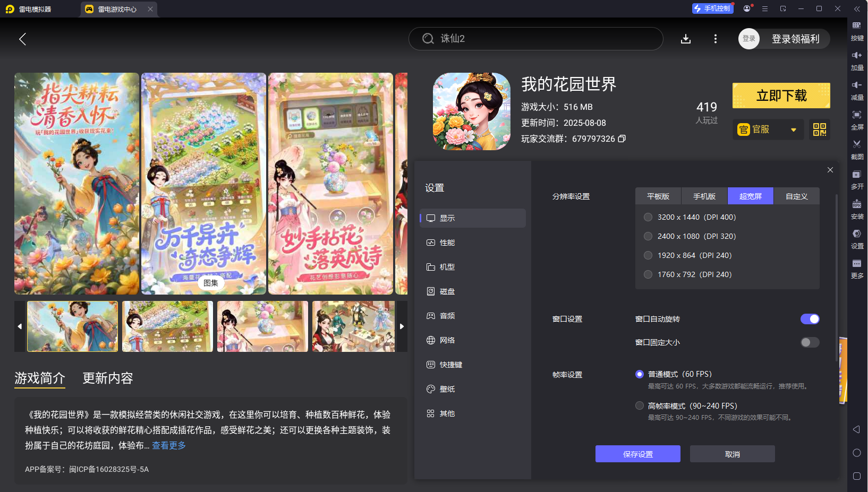Click 取消 cancel button
868x492 pixels.
pos(733,454)
